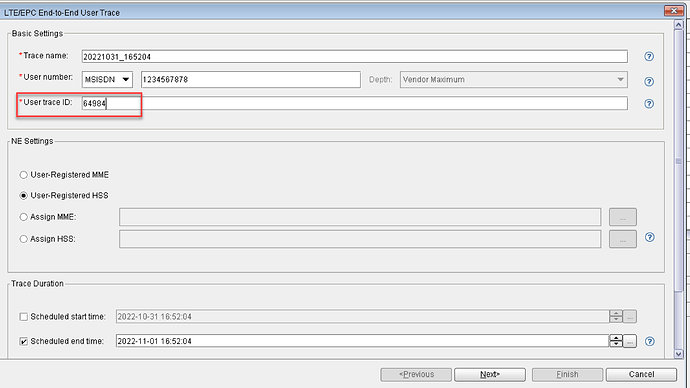The width and height of the screenshot is (690, 388).
Task: Click scrollbar down arrow in dialog
Action: [x=679, y=353]
